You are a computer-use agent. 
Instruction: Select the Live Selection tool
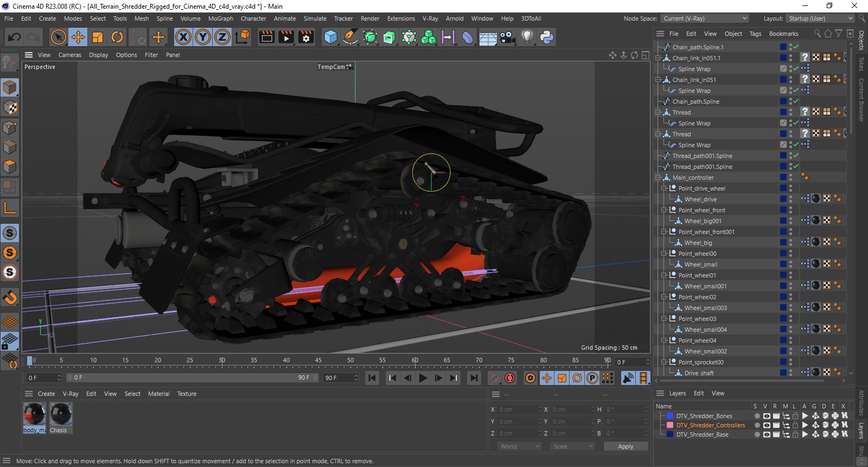pyautogui.click(x=58, y=37)
